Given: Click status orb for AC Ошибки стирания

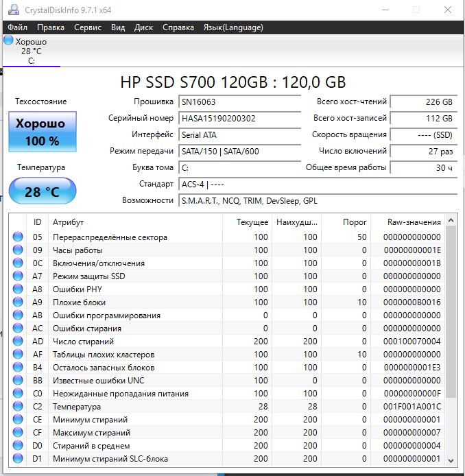Looking at the screenshot, I should tap(18, 328).
